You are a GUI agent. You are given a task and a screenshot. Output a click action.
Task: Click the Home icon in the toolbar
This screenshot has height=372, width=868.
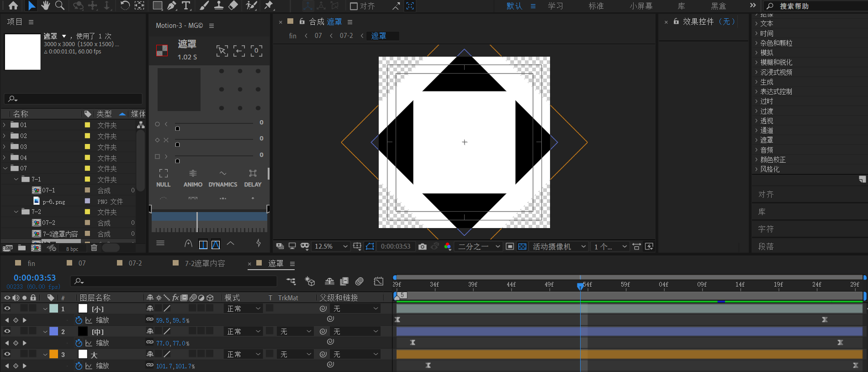click(x=13, y=5)
